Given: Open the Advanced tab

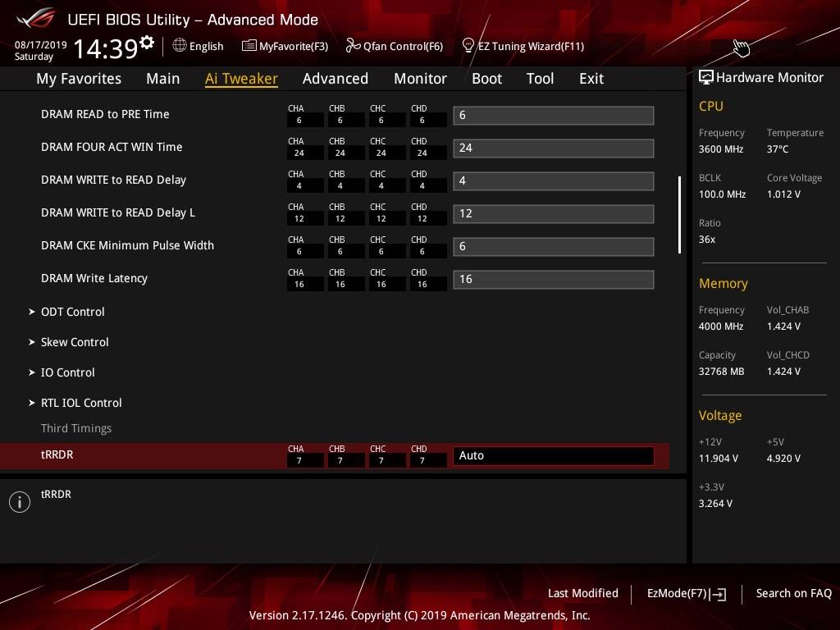Looking at the screenshot, I should (x=336, y=79).
